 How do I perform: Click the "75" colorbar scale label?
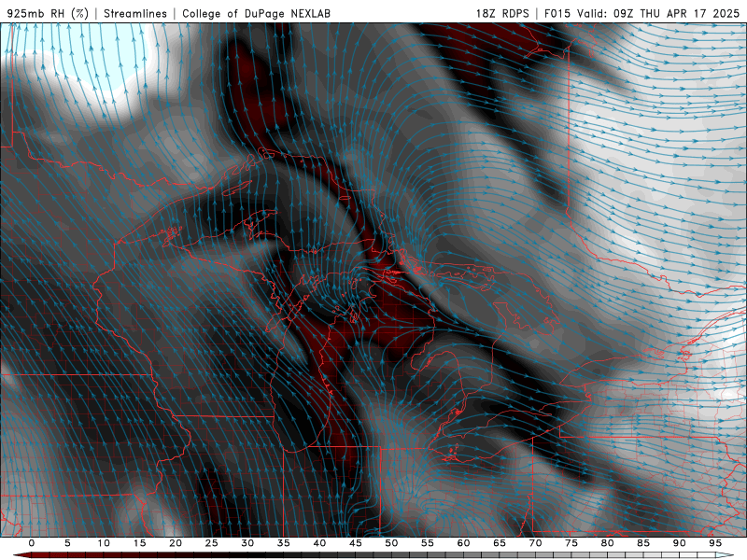(571, 543)
